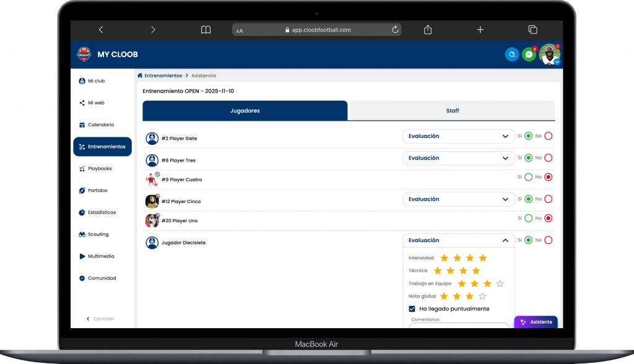Open Evaluación dropdown for Player Cinco

(458, 199)
